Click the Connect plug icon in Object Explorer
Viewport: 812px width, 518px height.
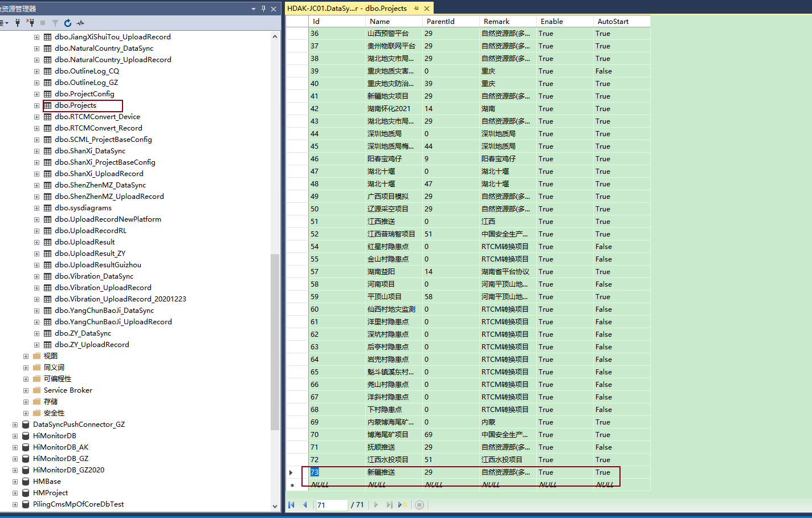18,23
